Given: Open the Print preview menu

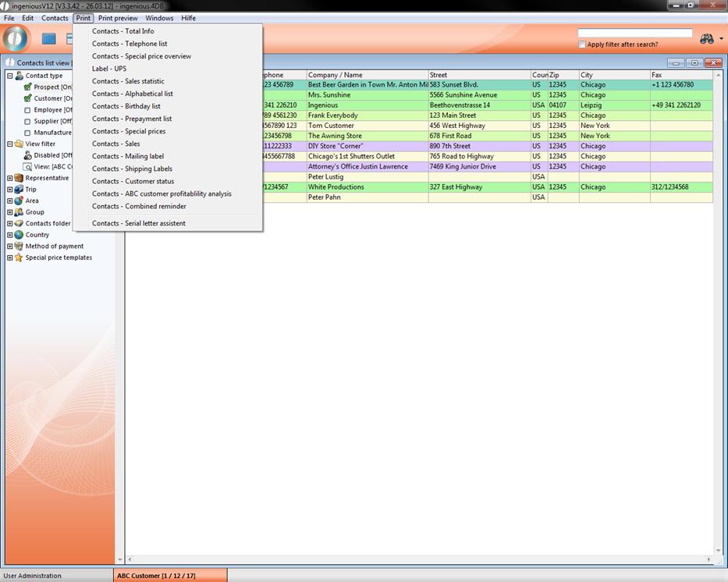Looking at the screenshot, I should click(118, 18).
